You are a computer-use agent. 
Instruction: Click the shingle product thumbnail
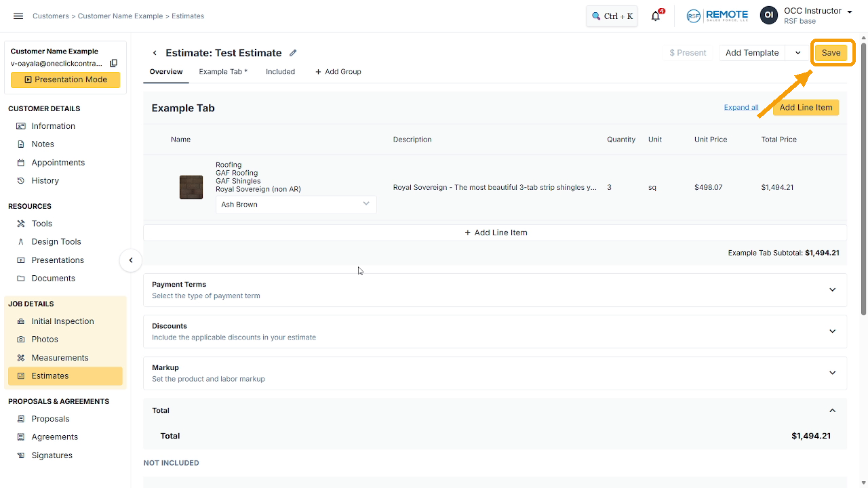tap(191, 187)
